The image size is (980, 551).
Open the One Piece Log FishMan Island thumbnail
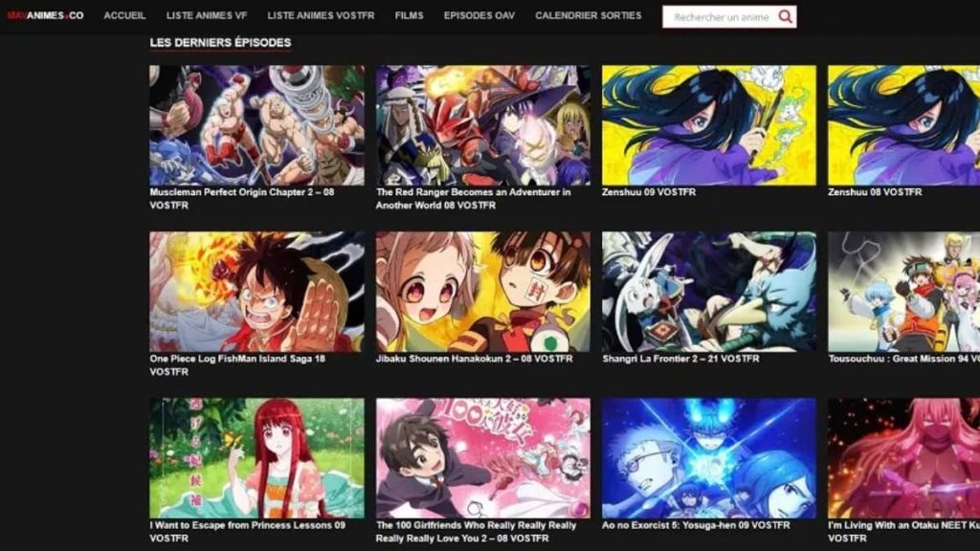tap(256, 292)
